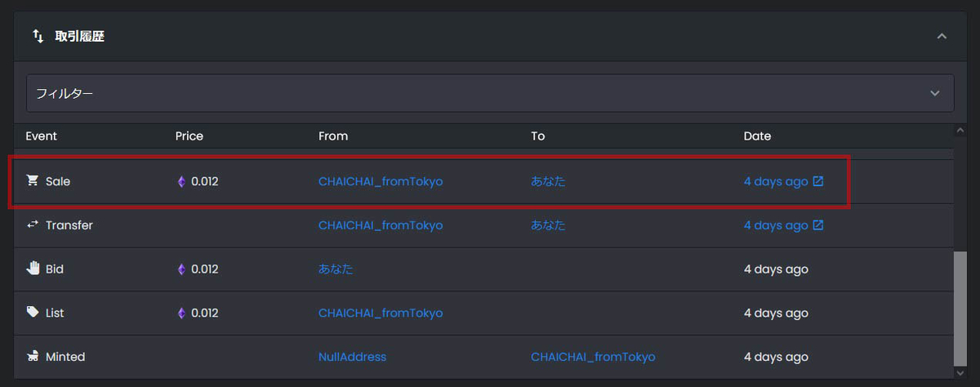Click the フィルター dropdown arrow

coord(935,93)
